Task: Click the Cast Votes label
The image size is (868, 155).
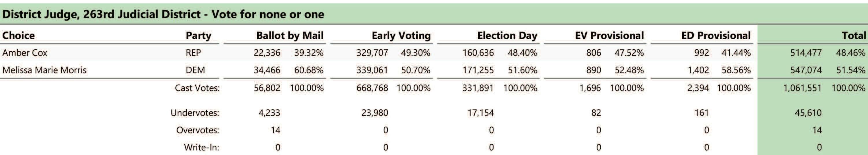Action: (x=197, y=88)
